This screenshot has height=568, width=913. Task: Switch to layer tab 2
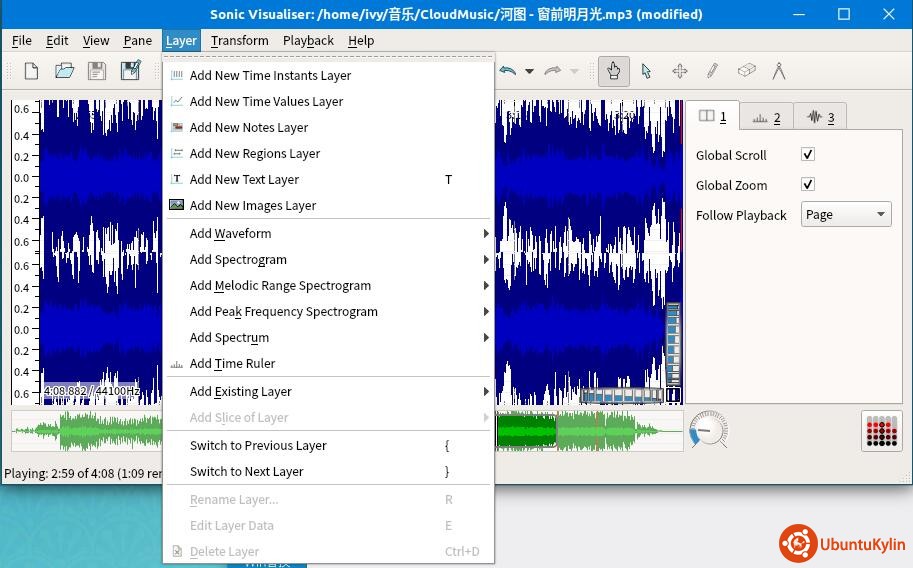point(766,117)
